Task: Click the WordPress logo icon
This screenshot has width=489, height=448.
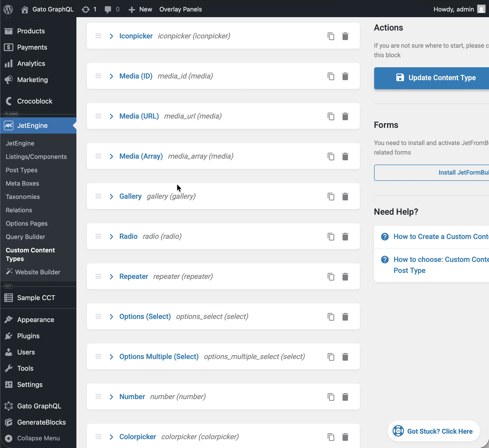Action: [x=8, y=9]
